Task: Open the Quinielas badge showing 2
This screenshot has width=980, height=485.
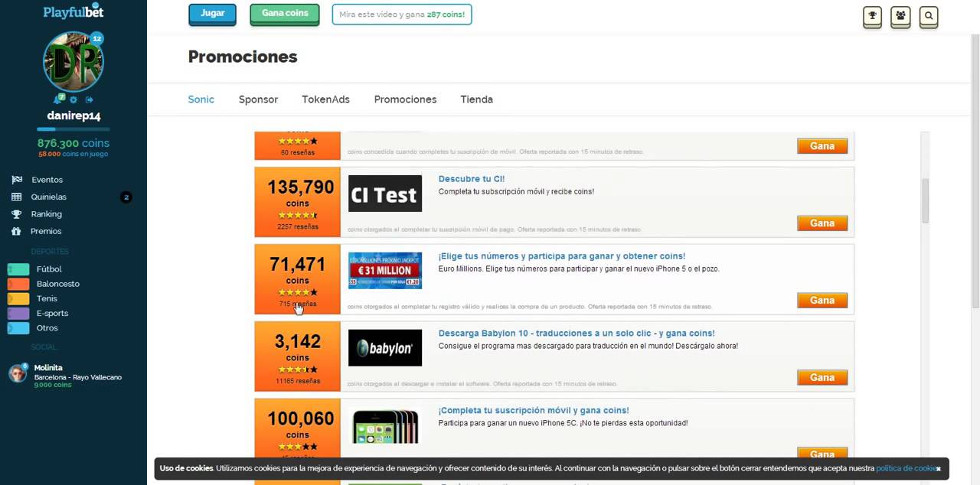Action: [x=126, y=197]
